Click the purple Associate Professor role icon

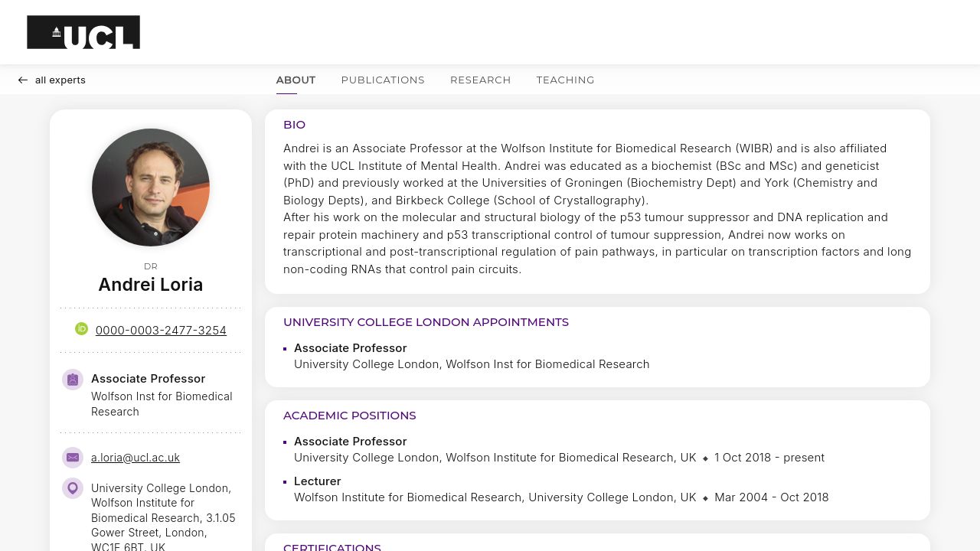tap(73, 380)
